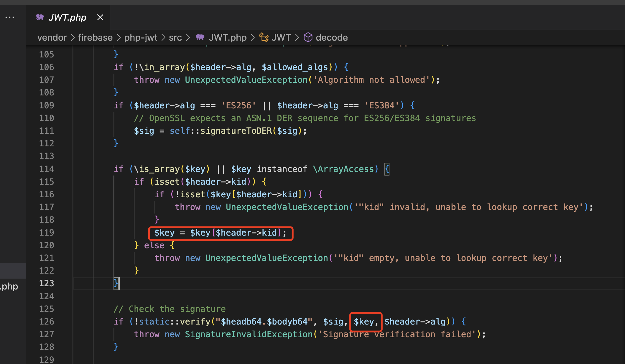Click the PHP file icon in breadcrumbs

coord(200,37)
